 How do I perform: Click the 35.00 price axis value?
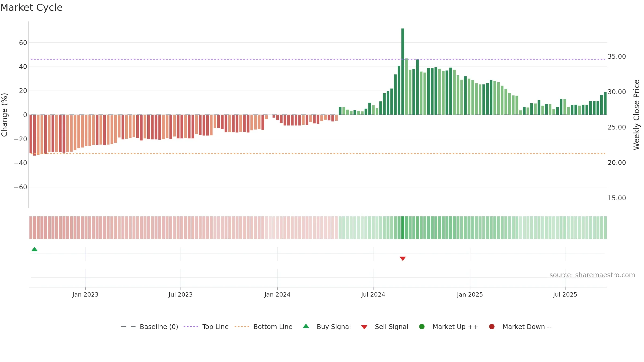click(617, 57)
